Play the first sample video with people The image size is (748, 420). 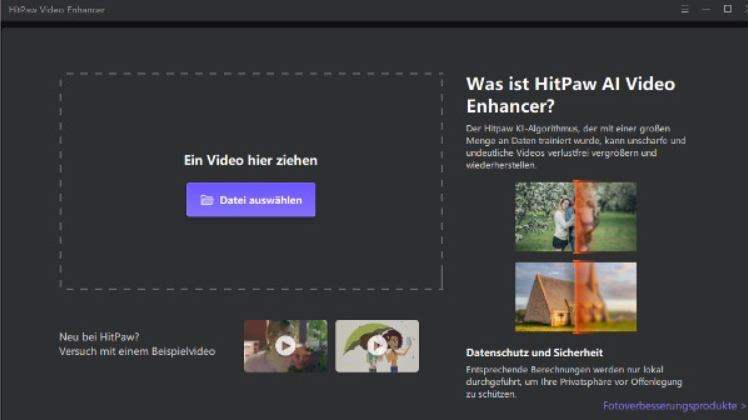coord(285,346)
